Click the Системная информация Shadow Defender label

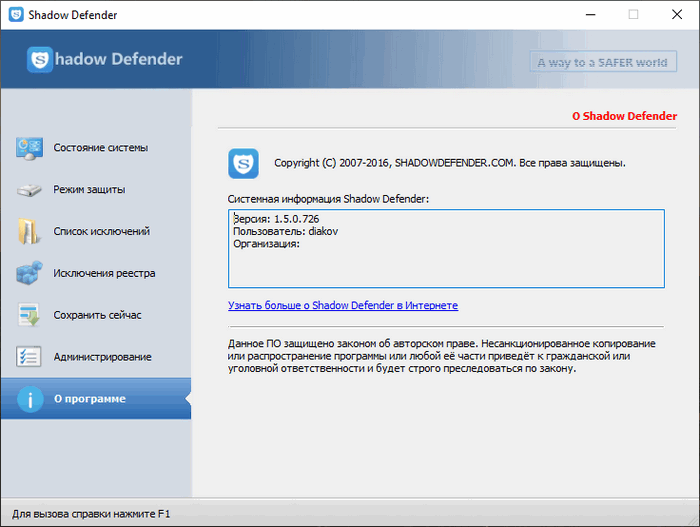pyautogui.click(x=328, y=199)
